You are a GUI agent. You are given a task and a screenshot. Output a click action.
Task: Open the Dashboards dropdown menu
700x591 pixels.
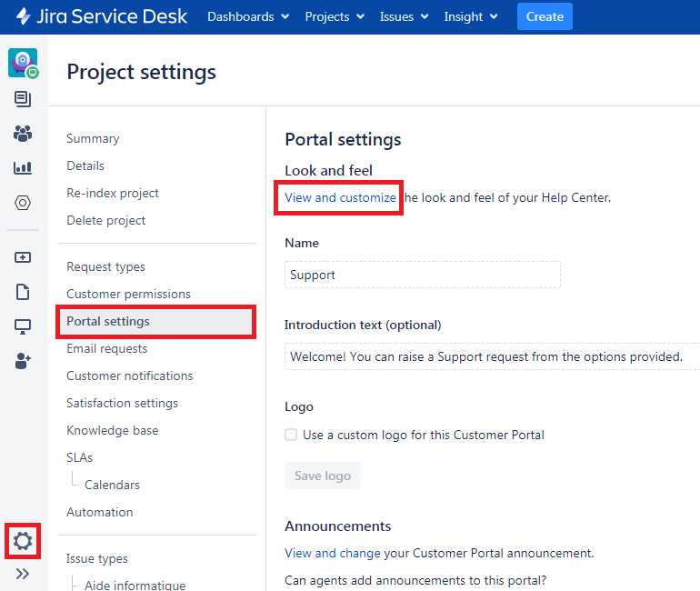[x=248, y=16]
